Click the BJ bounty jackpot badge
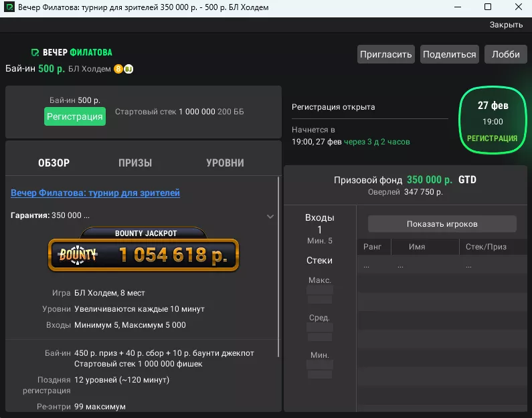The width and height of the screenshot is (532, 418). 128,69
